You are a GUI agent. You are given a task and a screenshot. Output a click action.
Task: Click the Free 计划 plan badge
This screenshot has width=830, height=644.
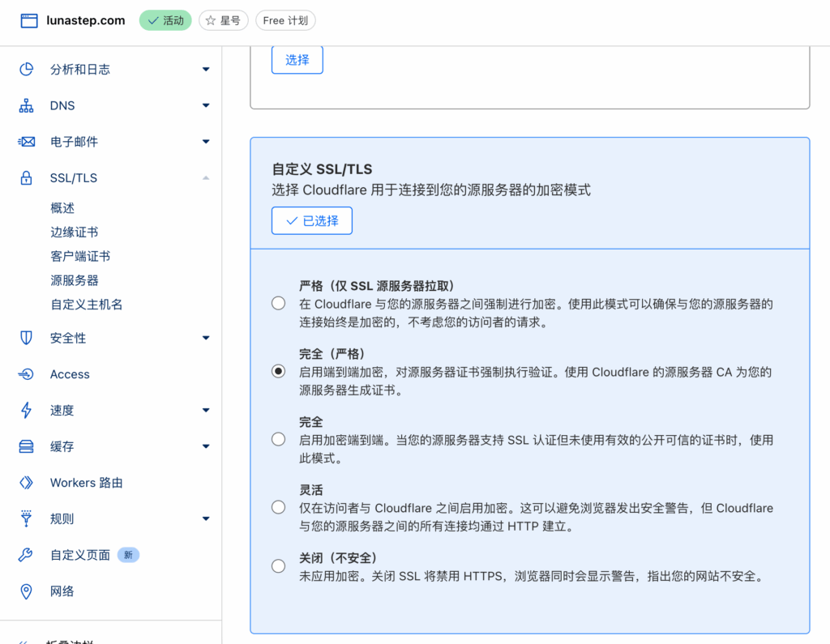(x=285, y=20)
